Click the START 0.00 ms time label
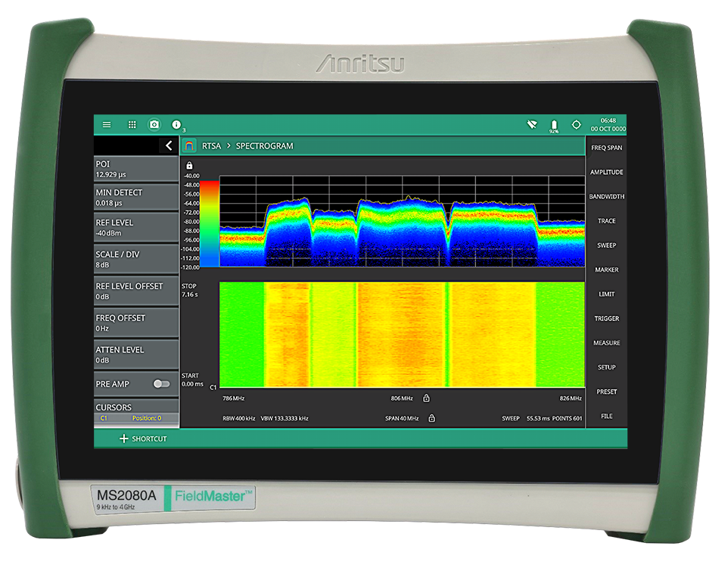 click(x=192, y=379)
